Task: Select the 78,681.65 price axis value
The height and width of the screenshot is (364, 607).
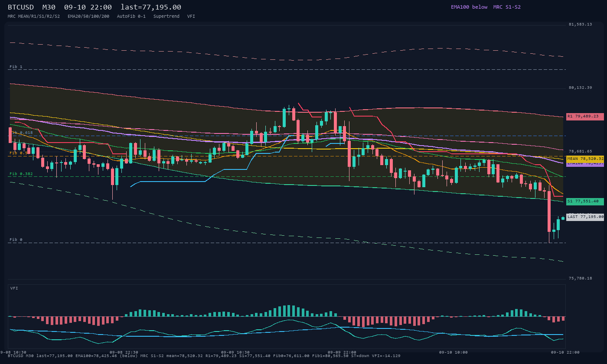Action: click(580, 151)
